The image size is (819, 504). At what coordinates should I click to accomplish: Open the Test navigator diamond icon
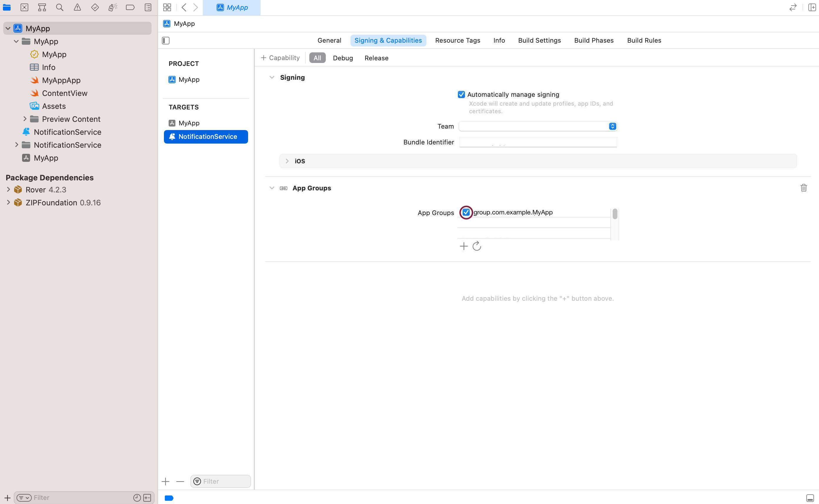[95, 7]
